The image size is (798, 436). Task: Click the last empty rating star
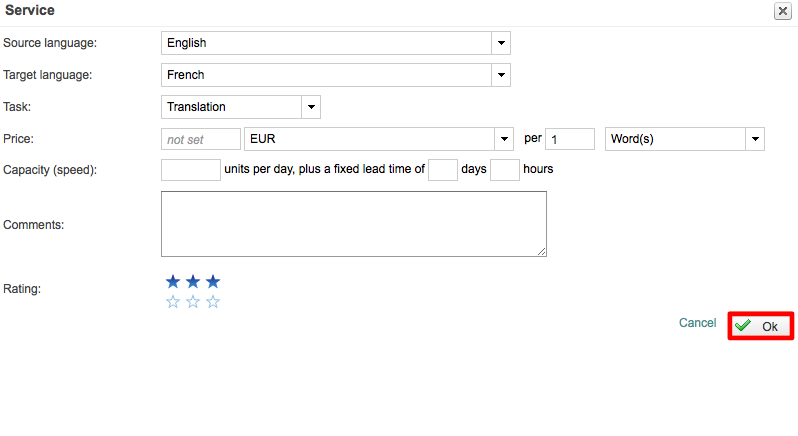point(213,302)
